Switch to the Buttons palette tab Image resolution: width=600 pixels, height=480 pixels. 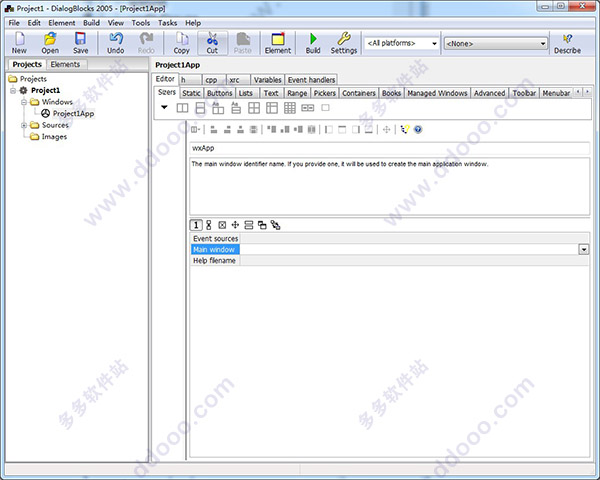[220, 93]
